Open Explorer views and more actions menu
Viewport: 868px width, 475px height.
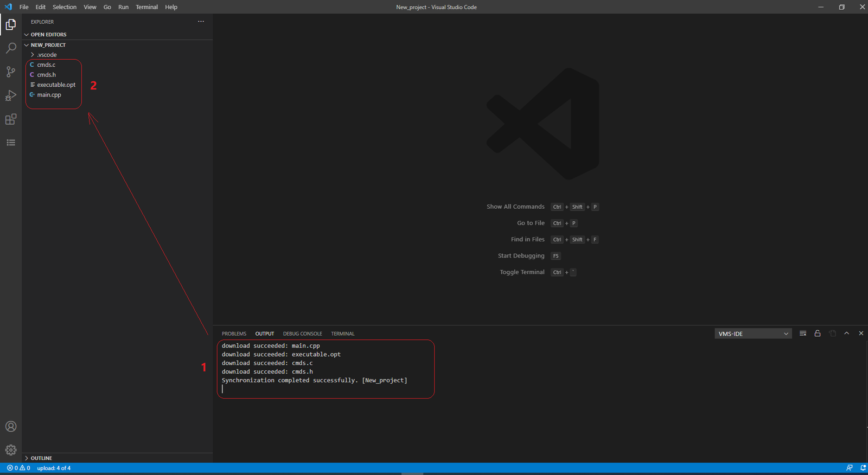[x=201, y=22]
